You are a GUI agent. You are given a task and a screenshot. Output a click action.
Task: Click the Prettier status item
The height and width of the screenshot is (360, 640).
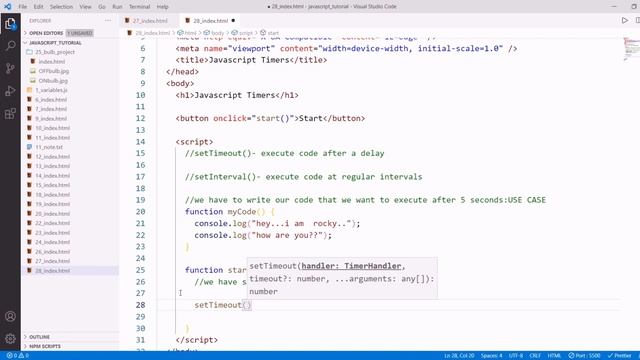(x=619, y=356)
